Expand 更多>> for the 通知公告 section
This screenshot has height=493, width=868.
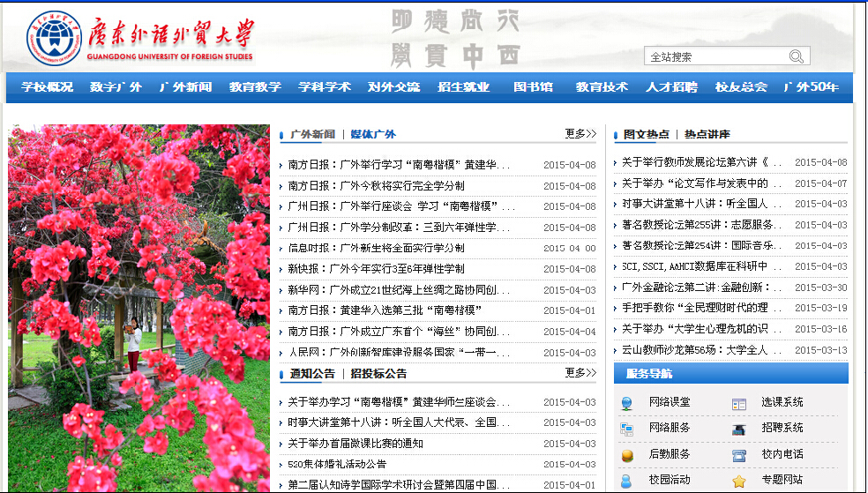tap(580, 373)
